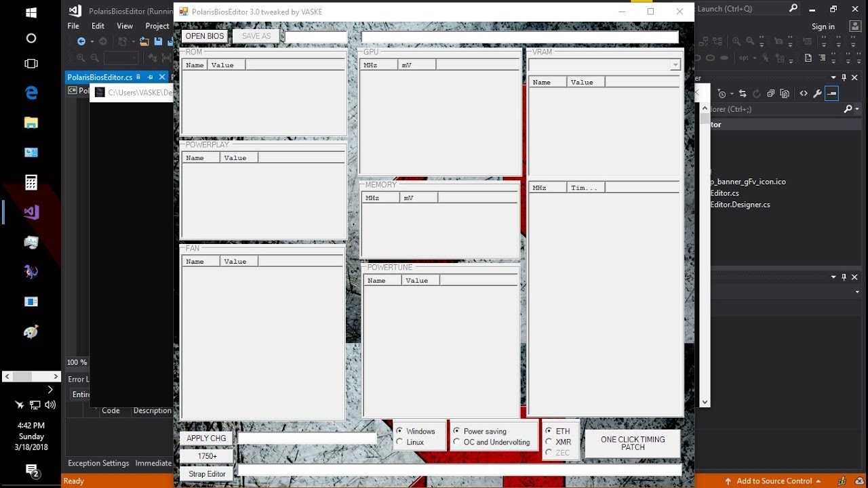The image size is (868, 488).
Task: Open Properties wrench icon in Solution Explorer
Action: pyautogui.click(x=818, y=94)
